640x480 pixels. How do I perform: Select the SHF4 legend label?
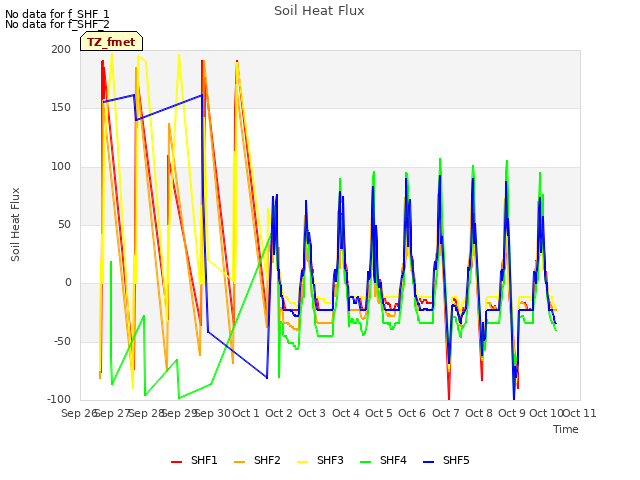pyautogui.click(x=393, y=460)
